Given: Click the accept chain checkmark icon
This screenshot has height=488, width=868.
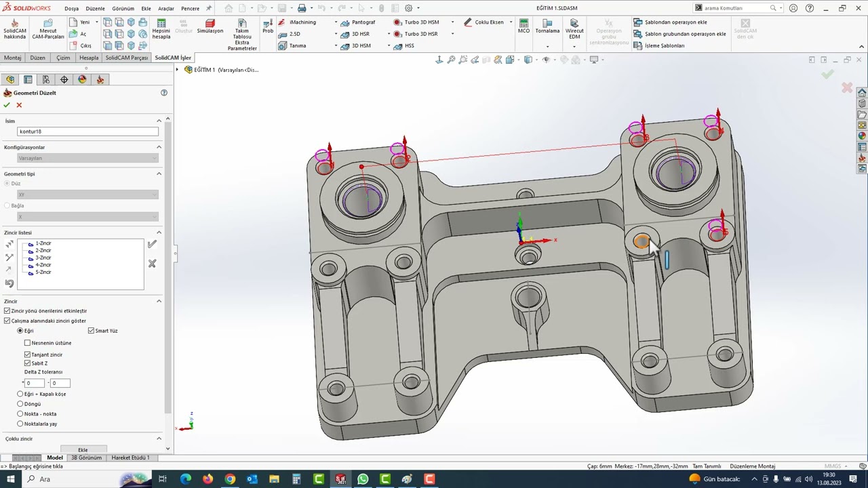Looking at the screenshot, I should (152, 244).
